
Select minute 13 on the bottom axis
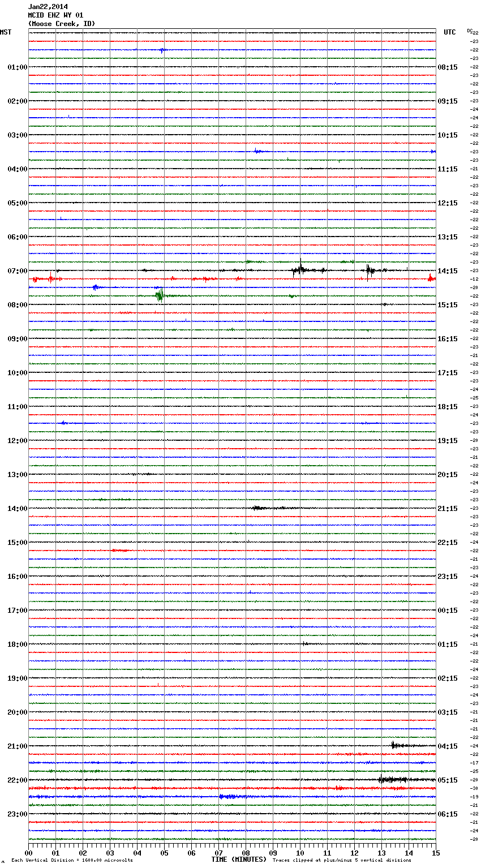click(x=381, y=853)
